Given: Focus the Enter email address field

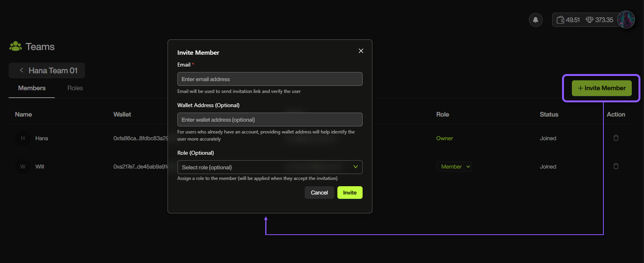Looking at the screenshot, I should click(270, 79).
